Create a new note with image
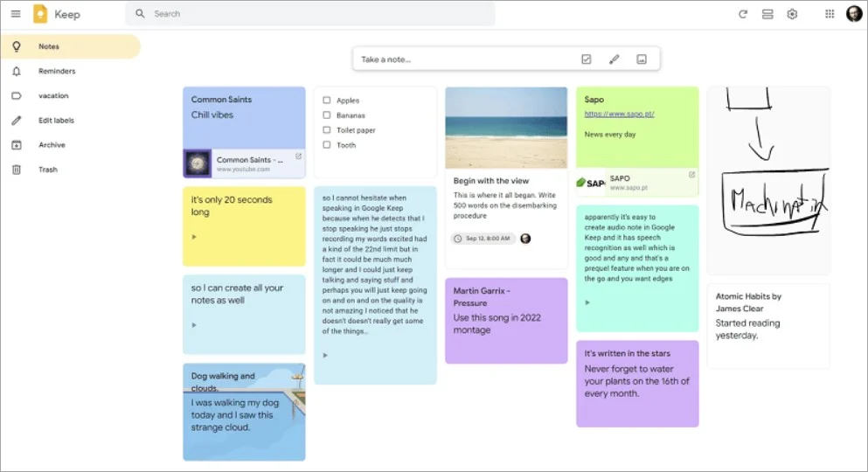The height and width of the screenshot is (472, 868). (642, 59)
